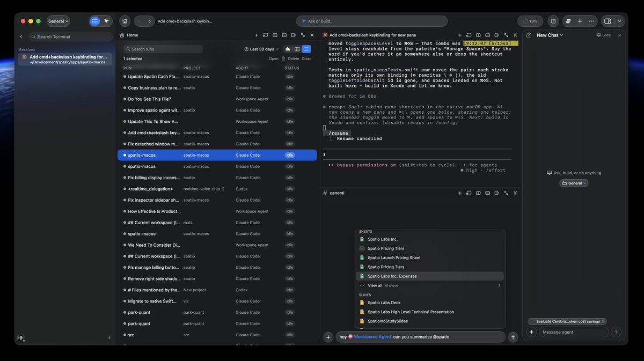
Task: Click the new chat pencil icon beside New Chat
Action: coord(529,35)
